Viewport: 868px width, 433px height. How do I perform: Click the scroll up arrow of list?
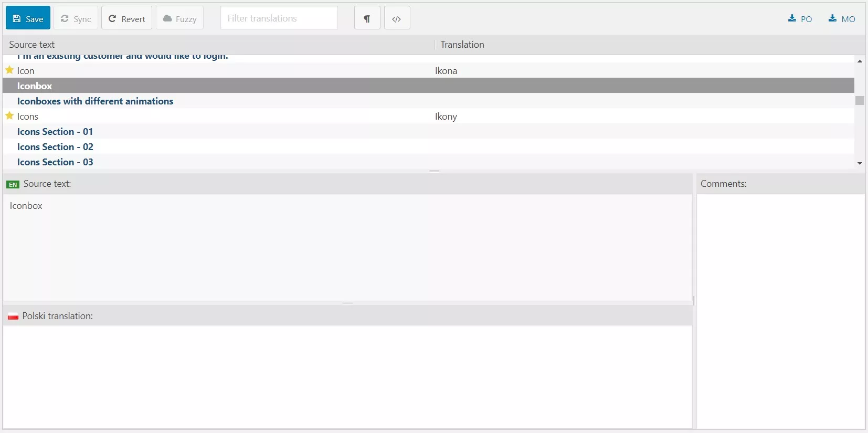pyautogui.click(x=860, y=61)
